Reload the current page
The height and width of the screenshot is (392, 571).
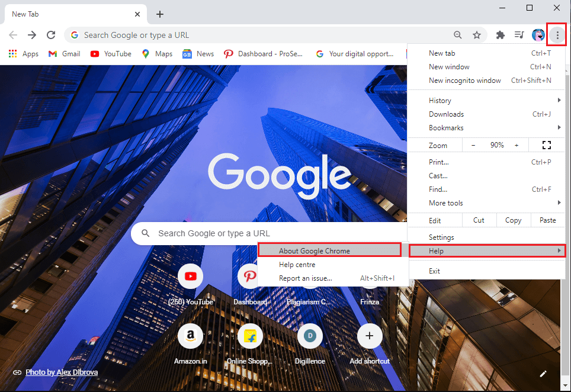tap(50, 35)
